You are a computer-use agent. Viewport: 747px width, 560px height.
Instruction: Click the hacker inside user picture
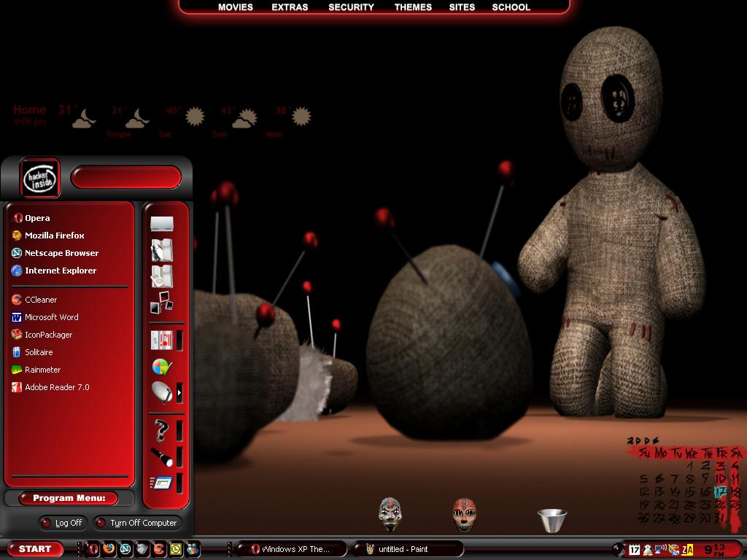(40, 178)
